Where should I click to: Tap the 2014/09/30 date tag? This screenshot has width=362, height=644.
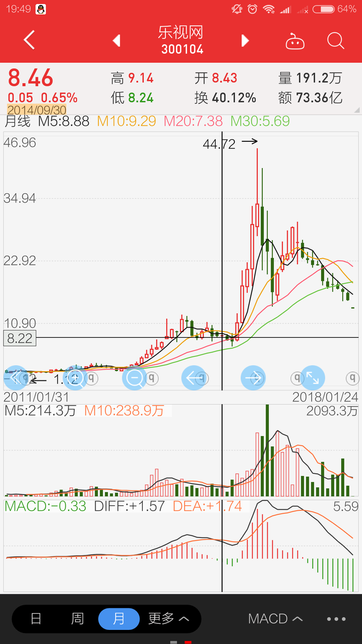pos(36,110)
